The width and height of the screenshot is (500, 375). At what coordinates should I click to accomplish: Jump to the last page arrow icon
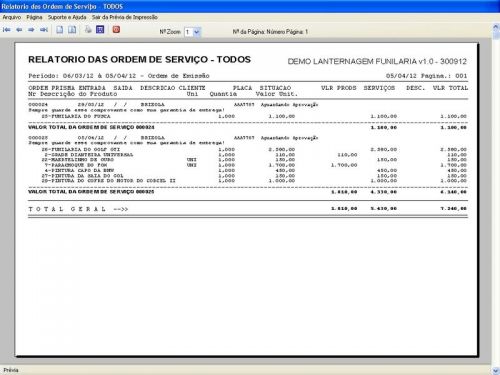44,30
